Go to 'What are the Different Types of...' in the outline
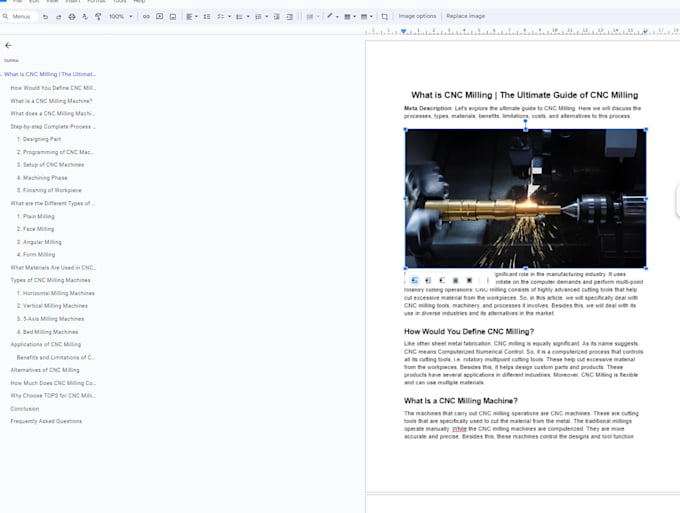The height and width of the screenshot is (513, 680). pos(53,203)
